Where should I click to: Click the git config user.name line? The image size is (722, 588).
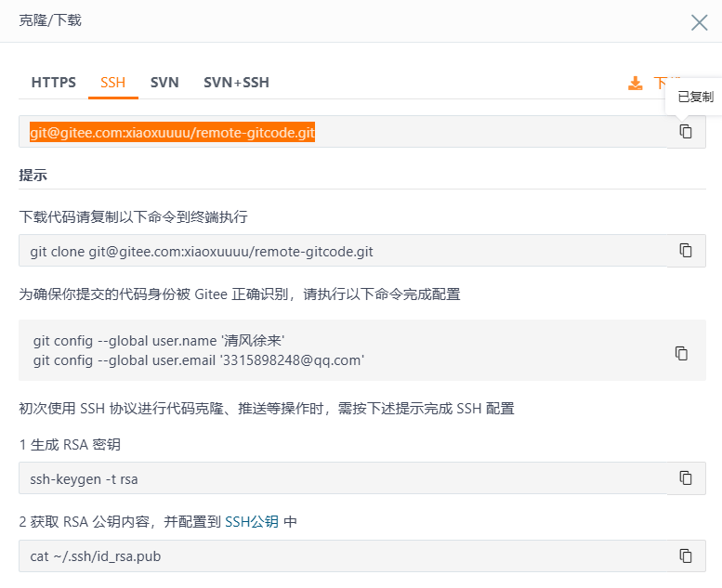coord(159,341)
